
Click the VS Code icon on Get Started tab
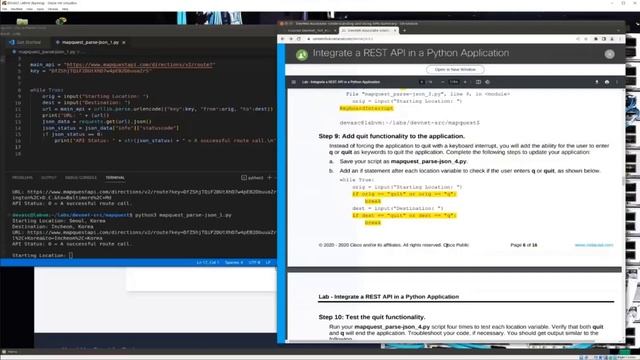pos(11,42)
